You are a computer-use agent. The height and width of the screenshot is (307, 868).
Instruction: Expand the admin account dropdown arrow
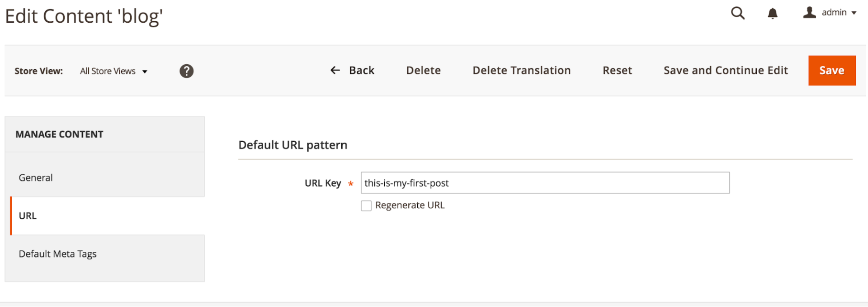click(854, 13)
